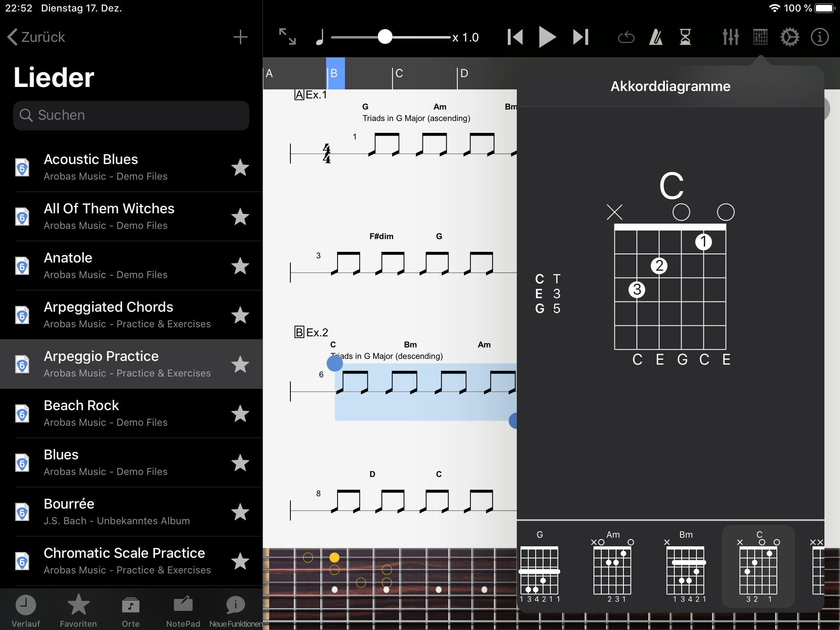This screenshot has height=630, width=840.
Task: Open the settings gear icon
Action: click(790, 37)
